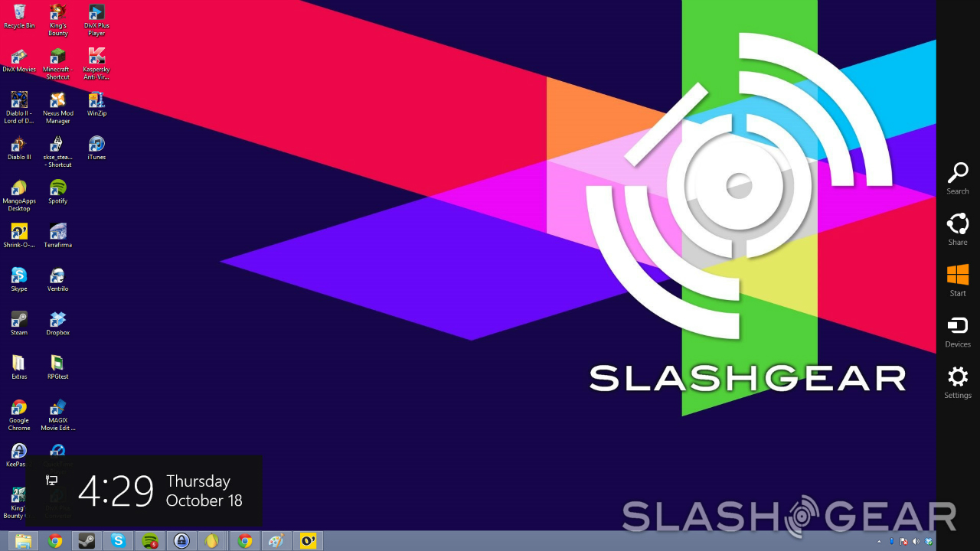Select the skse_steam shortcut icon
This screenshot has width=980, height=551.
coord(57,152)
